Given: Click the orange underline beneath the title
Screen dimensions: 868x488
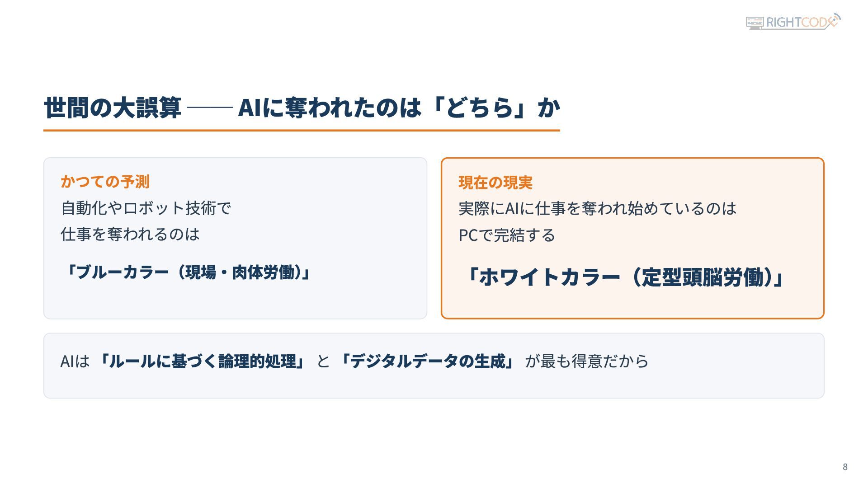Looking at the screenshot, I should [x=302, y=130].
